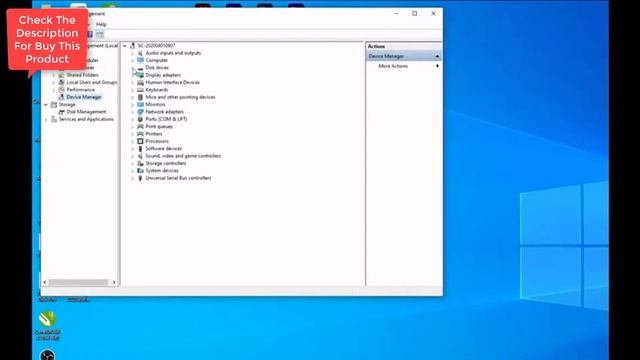The image size is (640, 360).
Task: Click the Shared Folders icon in left tree
Action: point(62,75)
